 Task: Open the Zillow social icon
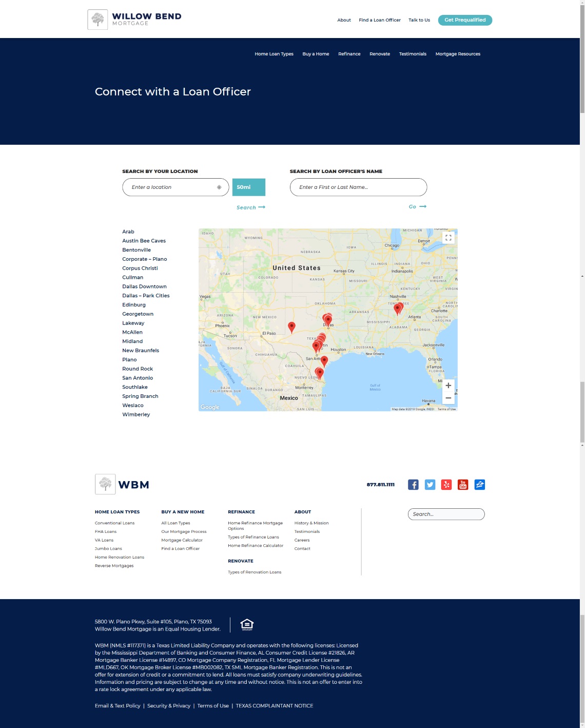(x=480, y=485)
